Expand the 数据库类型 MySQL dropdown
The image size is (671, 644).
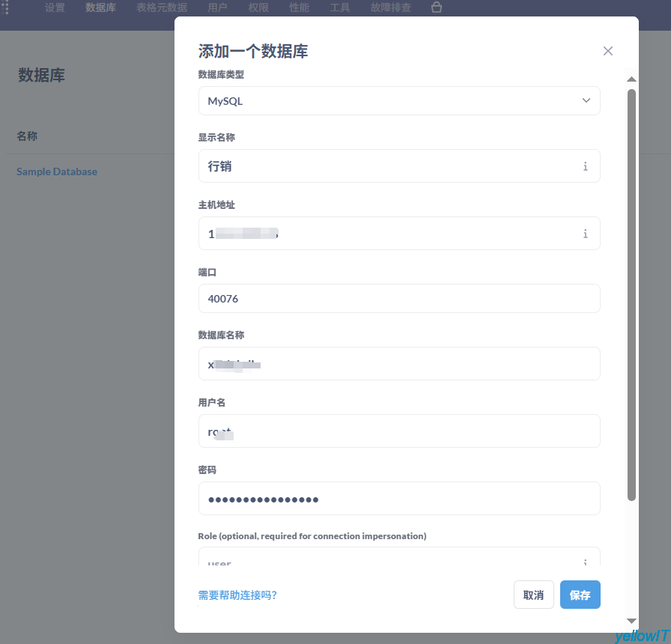click(x=399, y=101)
